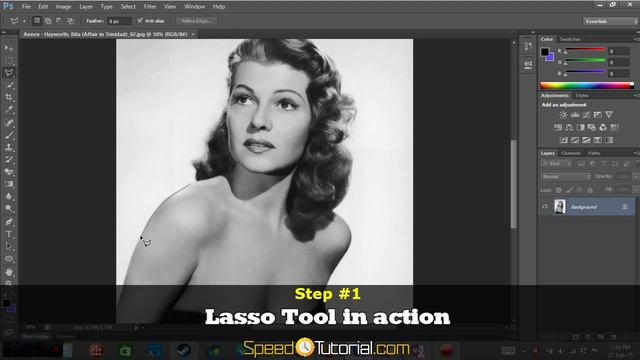640x360 pixels.
Task: Select the History Brush tool
Action: coord(9,160)
